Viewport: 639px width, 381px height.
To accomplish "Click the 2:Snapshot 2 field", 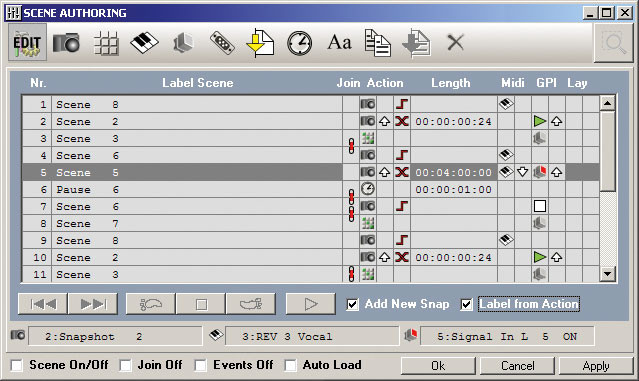I will [x=115, y=336].
